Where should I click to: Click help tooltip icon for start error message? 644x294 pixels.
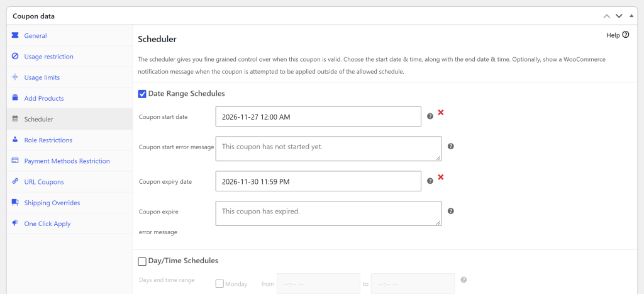point(450,147)
